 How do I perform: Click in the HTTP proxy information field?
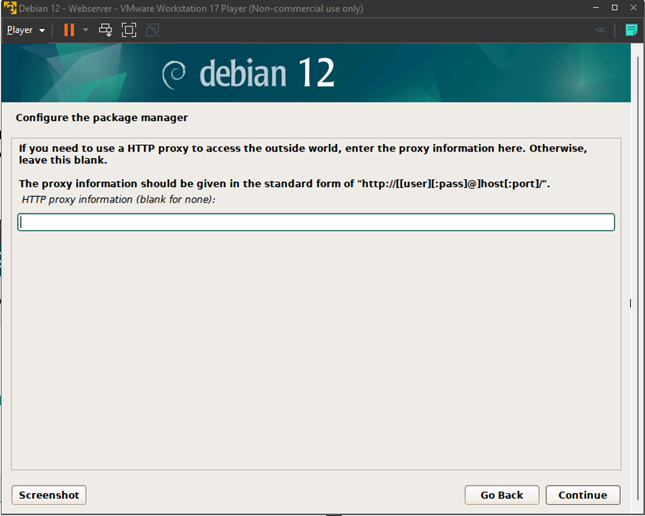316,222
